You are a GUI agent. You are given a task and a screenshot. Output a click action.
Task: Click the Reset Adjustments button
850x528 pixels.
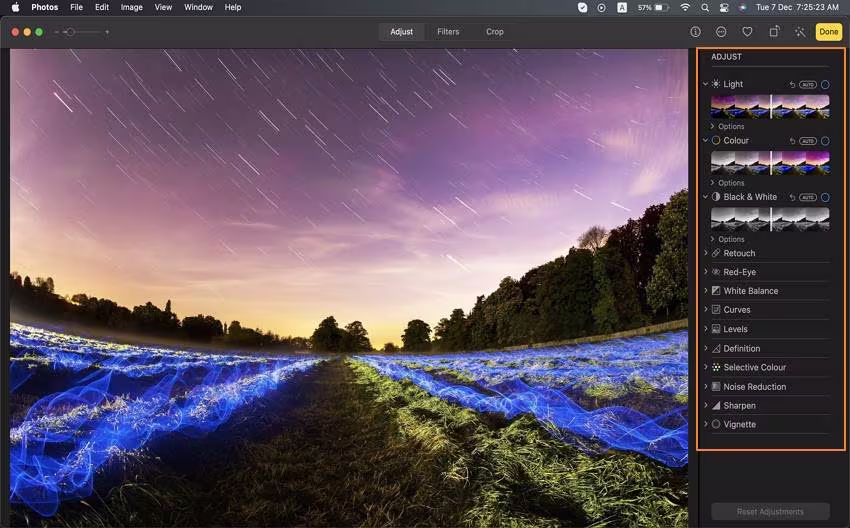[770, 511]
